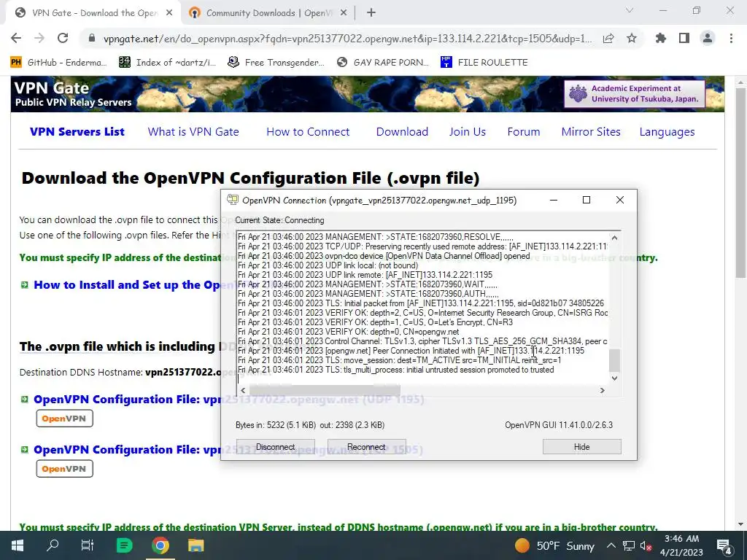Open taskbar search magnifier
This screenshot has height=560, width=747.
click(53, 545)
